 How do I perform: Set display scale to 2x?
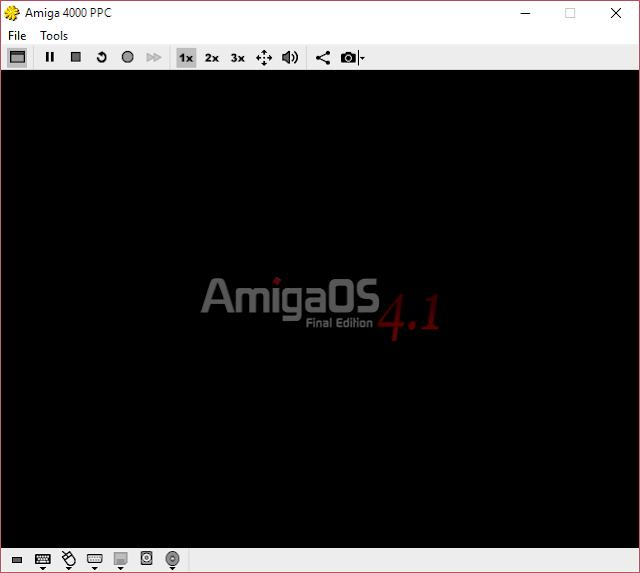[x=212, y=58]
